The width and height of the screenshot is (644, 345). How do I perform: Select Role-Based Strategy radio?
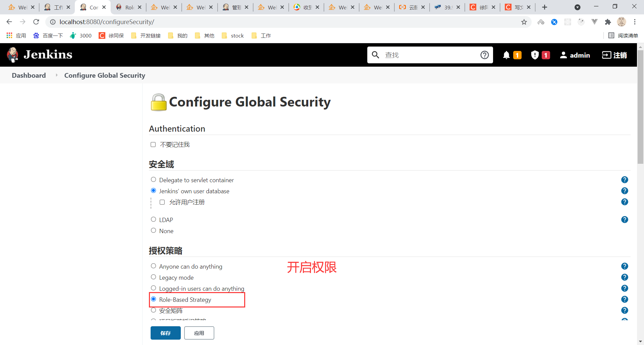click(154, 299)
